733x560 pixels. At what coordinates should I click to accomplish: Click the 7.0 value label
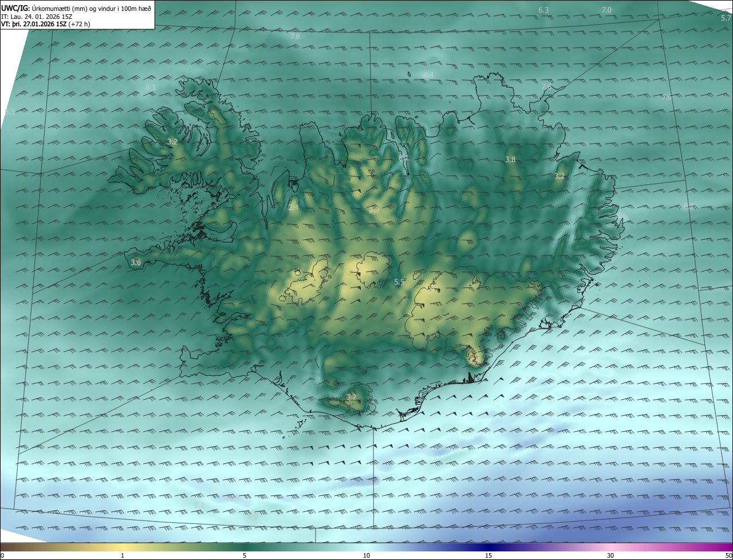(606, 10)
